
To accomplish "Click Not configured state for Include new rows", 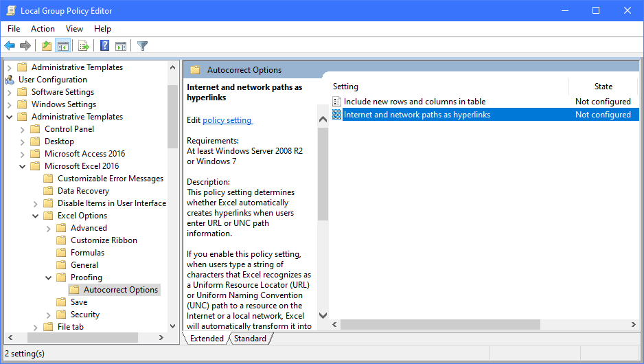I will pos(603,102).
